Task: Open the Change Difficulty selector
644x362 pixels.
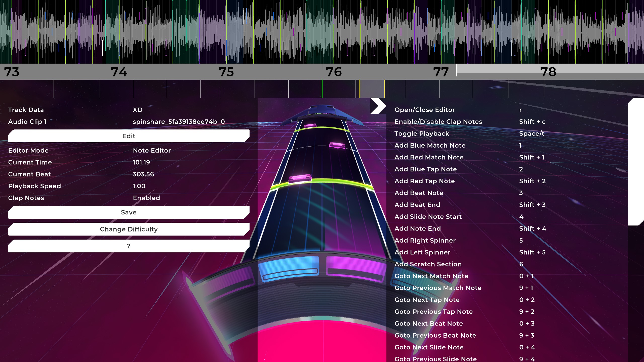Action: 129,229
